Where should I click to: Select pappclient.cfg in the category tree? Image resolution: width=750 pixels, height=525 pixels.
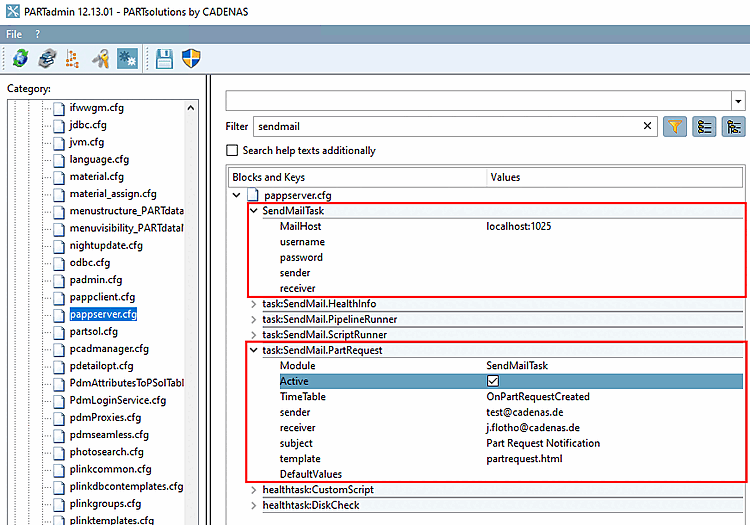(x=102, y=297)
